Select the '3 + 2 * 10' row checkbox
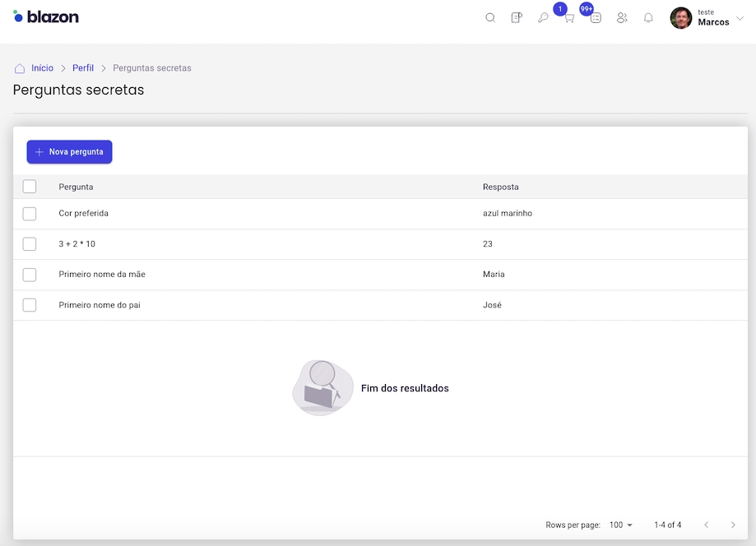The width and height of the screenshot is (756, 546). pos(30,244)
